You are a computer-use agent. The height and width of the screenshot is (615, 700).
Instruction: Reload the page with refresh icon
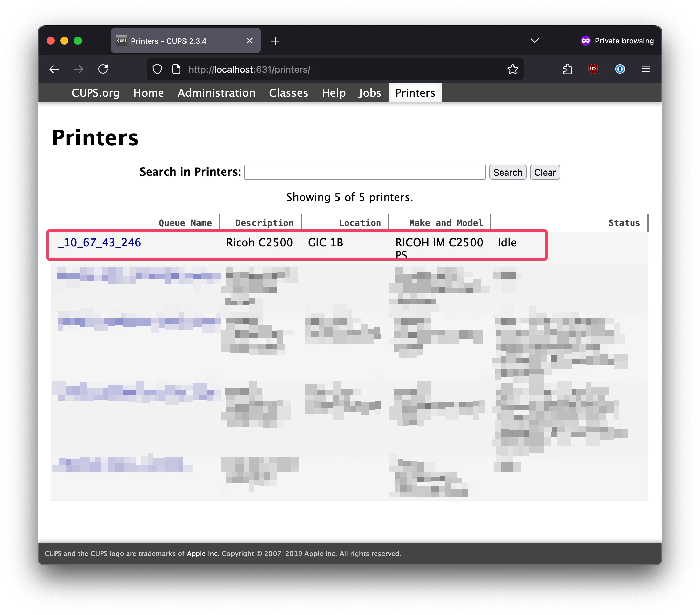click(103, 69)
